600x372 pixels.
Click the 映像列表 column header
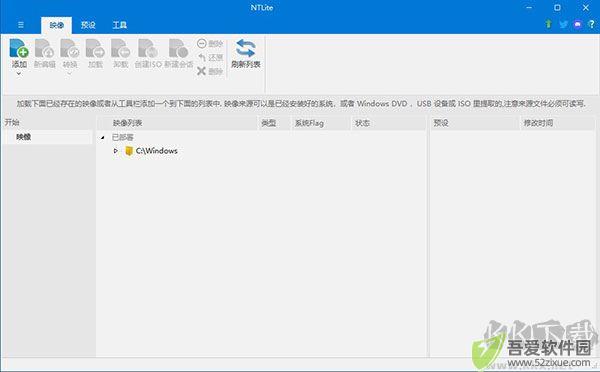point(178,123)
